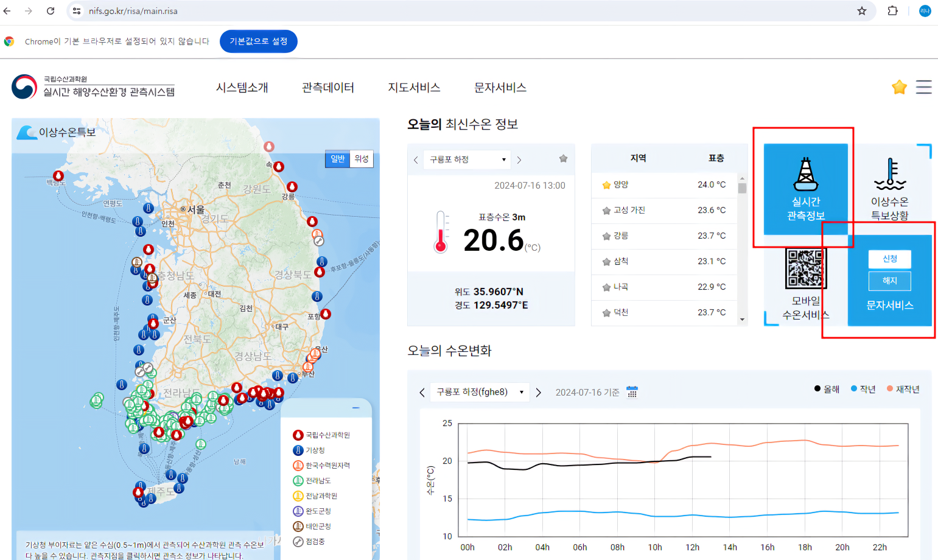Open 관측데이터 menu
The image size is (938, 560).
[x=328, y=88]
